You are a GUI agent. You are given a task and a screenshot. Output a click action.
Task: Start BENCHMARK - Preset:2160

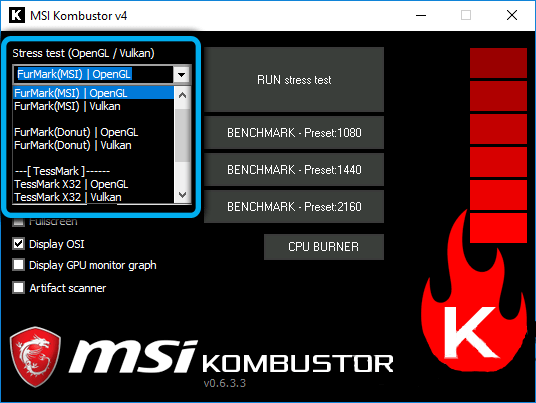tap(294, 206)
